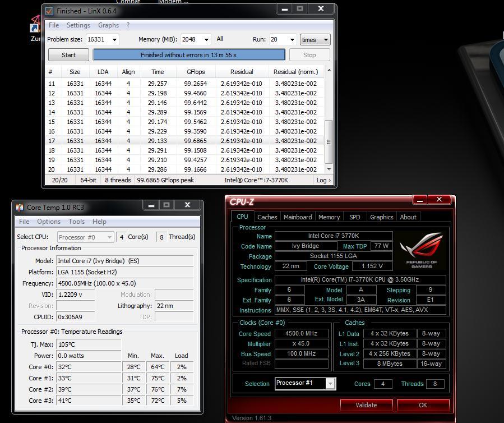
Task: Open Core Temp Options menu
Action: tap(49, 222)
